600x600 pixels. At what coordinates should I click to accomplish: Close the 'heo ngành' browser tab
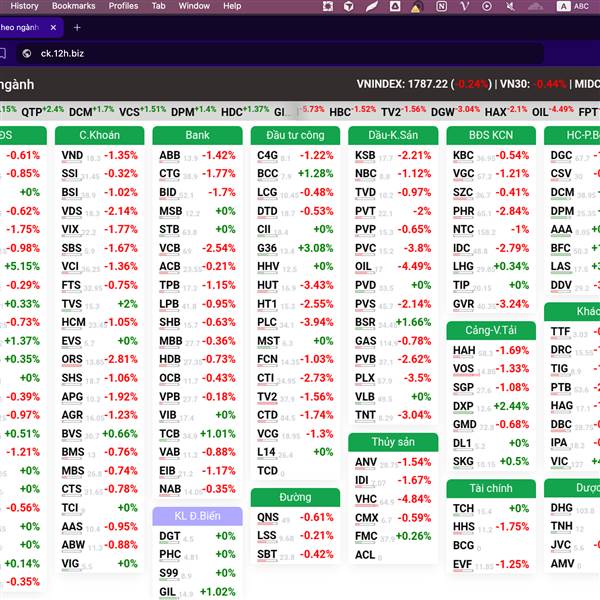[x=53, y=28]
